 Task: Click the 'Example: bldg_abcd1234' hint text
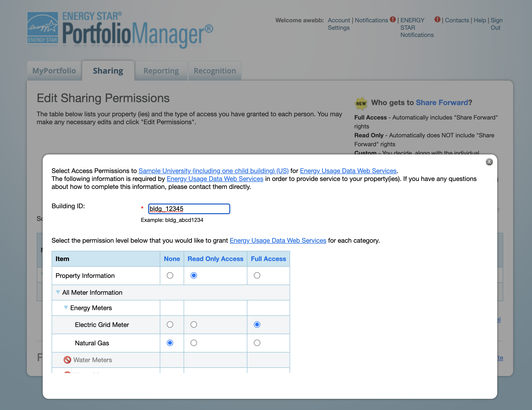(x=172, y=220)
